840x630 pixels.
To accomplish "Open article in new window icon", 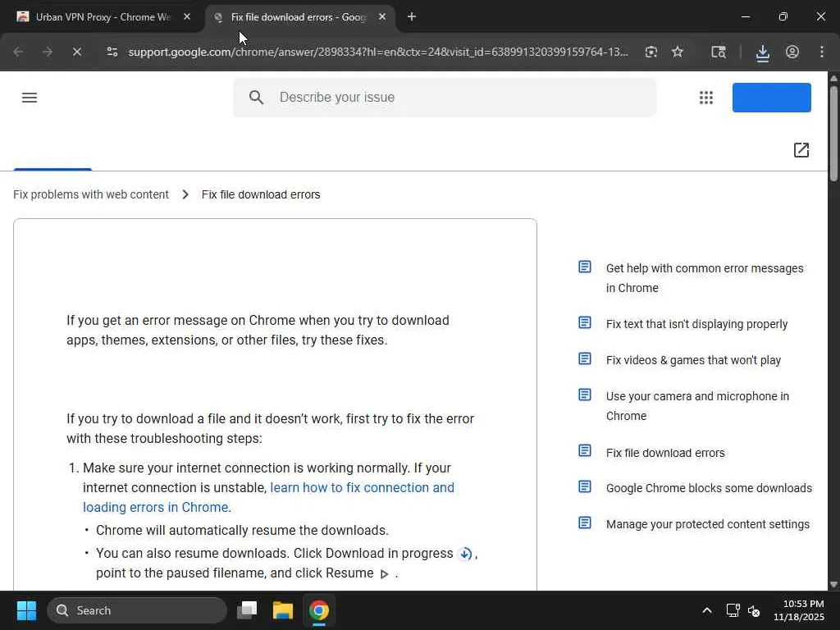I will pyautogui.click(x=801, y=150).
